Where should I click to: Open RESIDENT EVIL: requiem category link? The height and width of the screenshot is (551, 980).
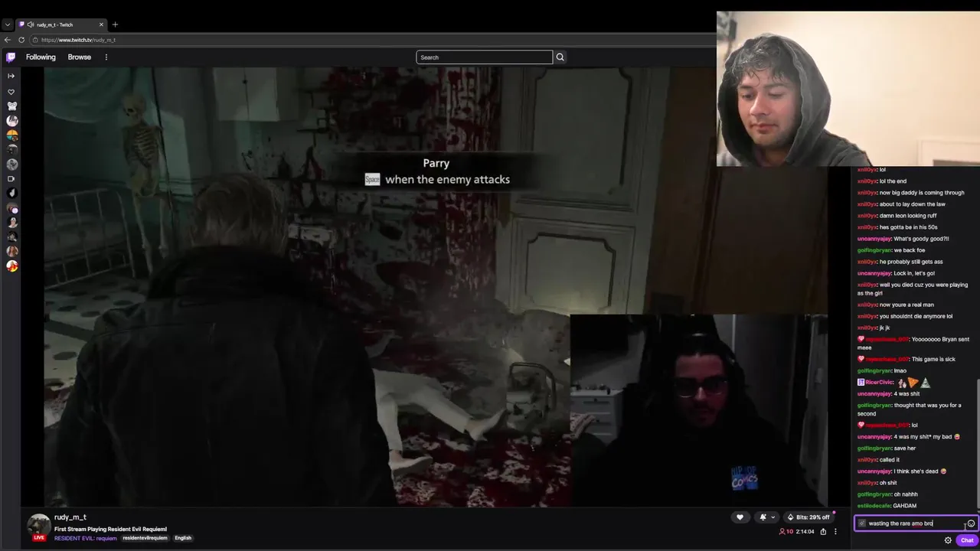pos(86,538)
